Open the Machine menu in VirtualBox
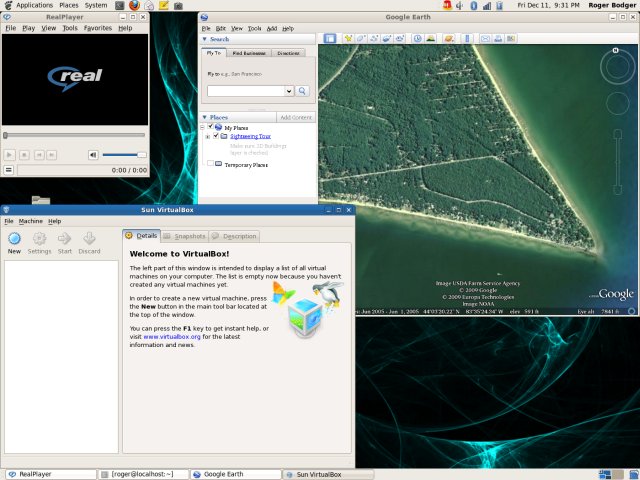This screenshot has height=480, width=640. (30, 221)
